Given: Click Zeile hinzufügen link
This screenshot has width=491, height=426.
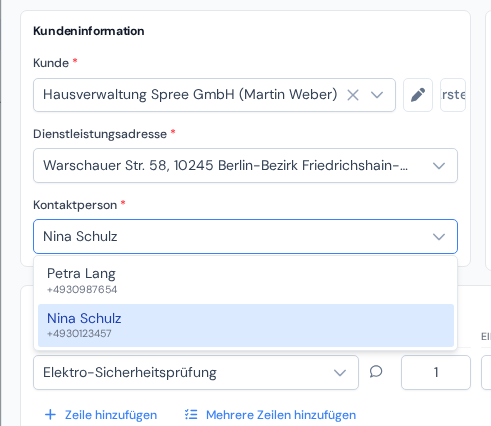Looking at the screenshot, I should tap(111, 415).
